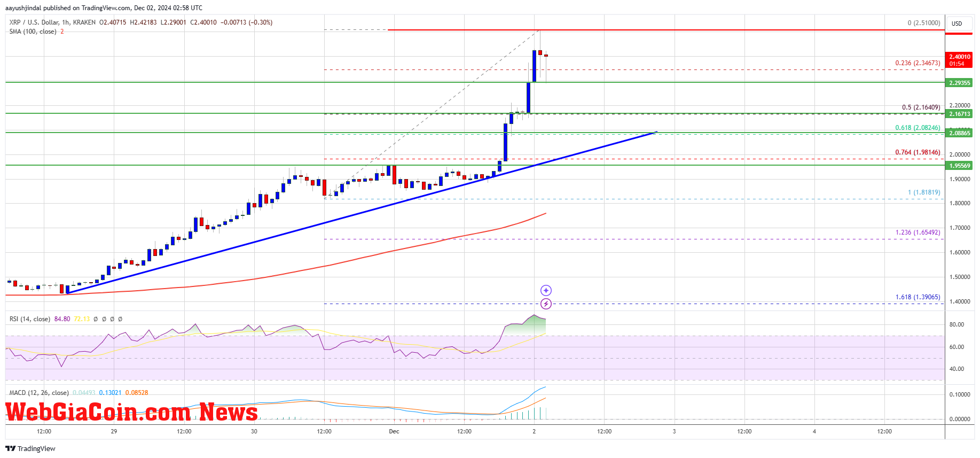Click the purple lightning bolt event icon
The height and width of the screenshot is (458, 980).
coord(546,304)
